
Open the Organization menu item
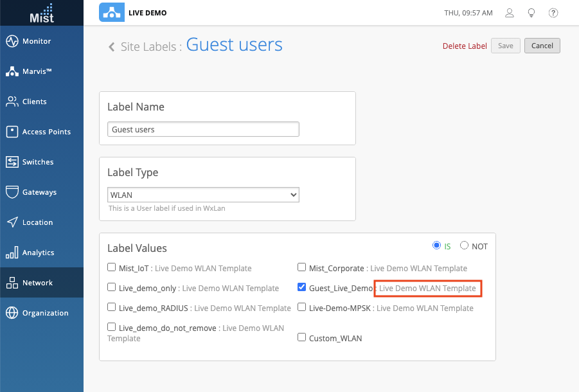tap(45, 313)
